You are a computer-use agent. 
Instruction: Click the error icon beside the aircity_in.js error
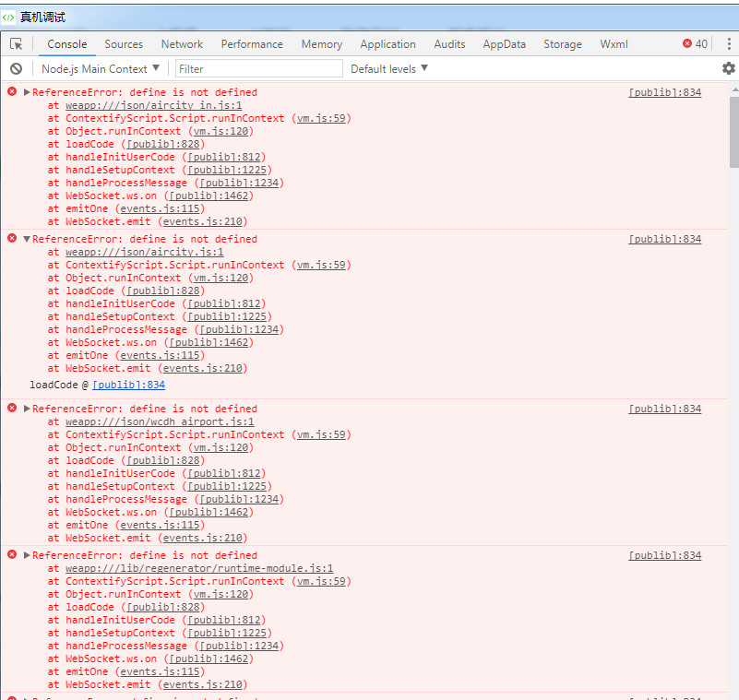pyautogui.click(x=12, y=91)
